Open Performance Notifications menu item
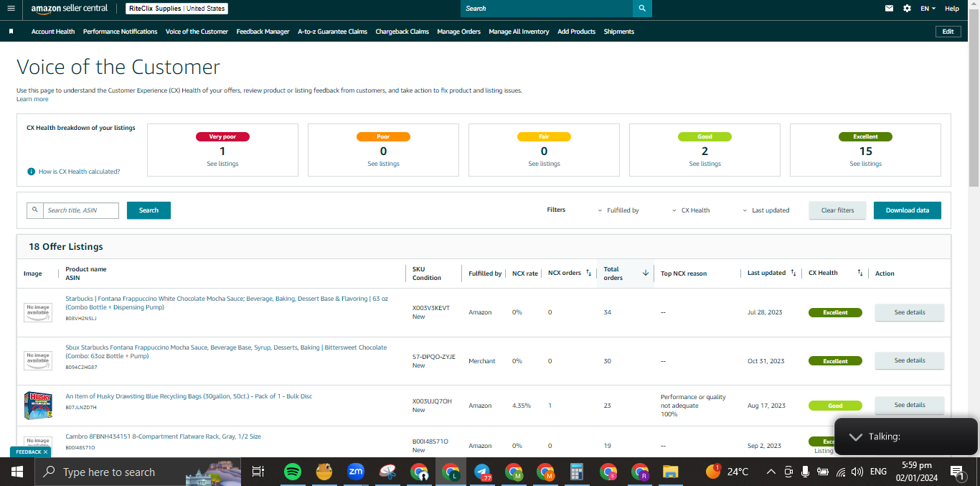Image resolution: width=980 pixels, height=486 pixels. (120, 32)
